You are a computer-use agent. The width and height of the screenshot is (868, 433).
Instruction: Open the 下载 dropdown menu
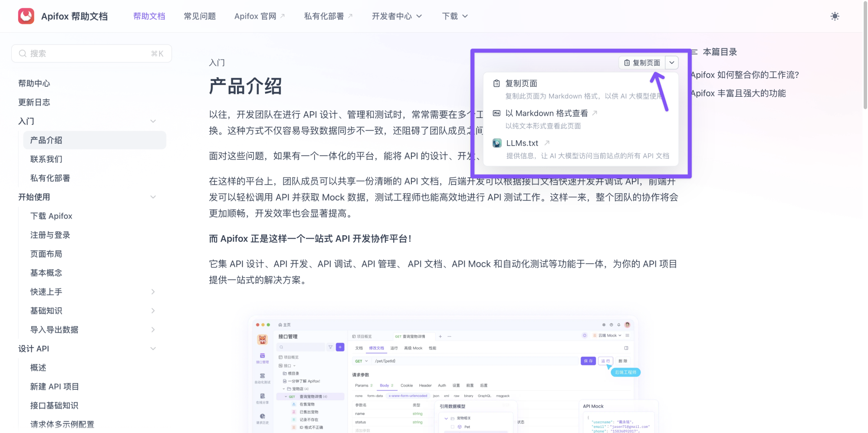click(x=455, y=16)
